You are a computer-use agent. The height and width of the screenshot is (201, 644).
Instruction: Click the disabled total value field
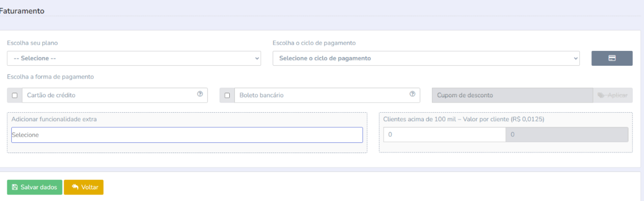coord(567,135)
